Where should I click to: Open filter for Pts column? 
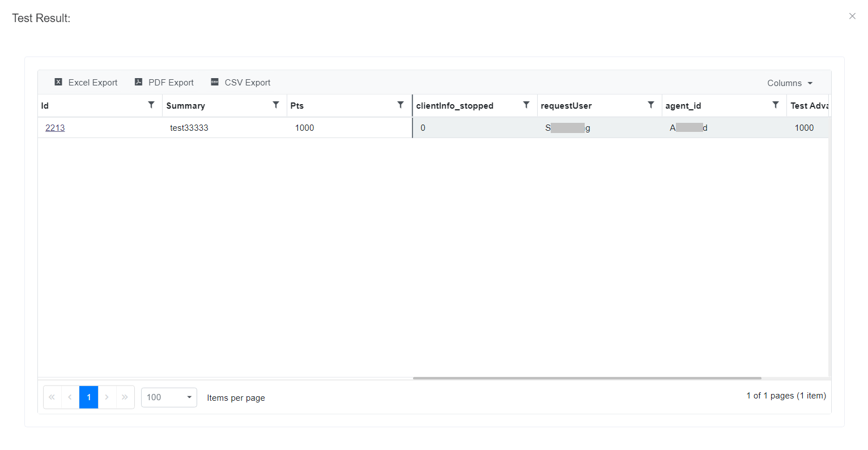point(401,105)
